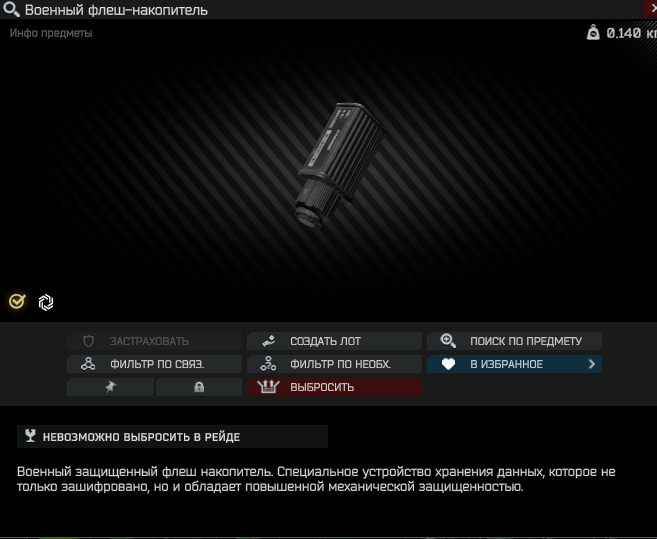This screenshot has height=539, width=657.
Task: Select ПОИСК ПО ПРЕДМЕТУ option
Action: coord(515,341)
